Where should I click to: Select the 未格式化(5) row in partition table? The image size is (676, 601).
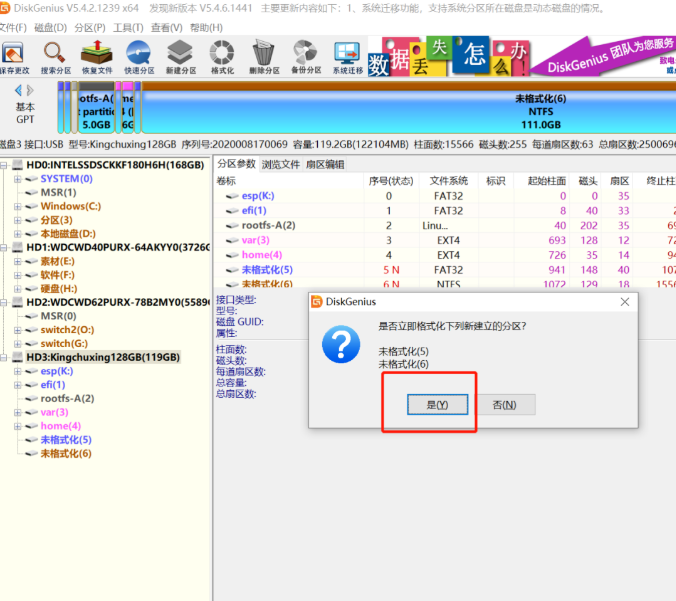coord(444,270)
